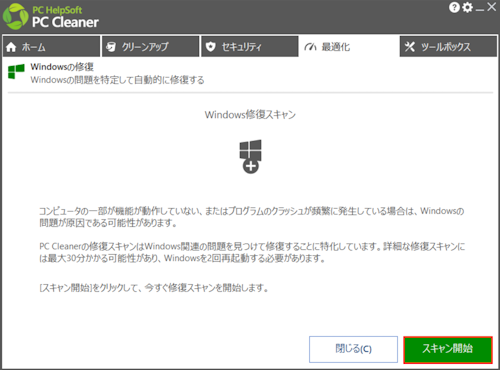Screen dimensions: 500x370
Task: Open the help question mark icon
Action: [x=454, y=7]
